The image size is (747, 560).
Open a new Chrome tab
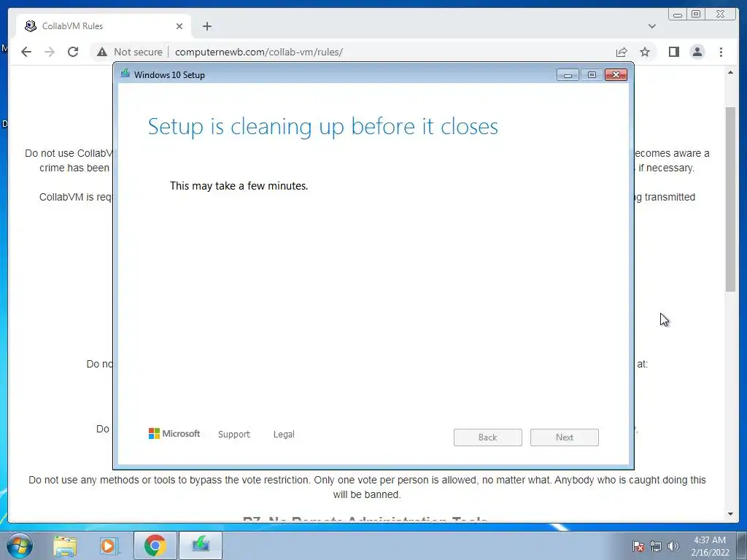coord(206,26)
